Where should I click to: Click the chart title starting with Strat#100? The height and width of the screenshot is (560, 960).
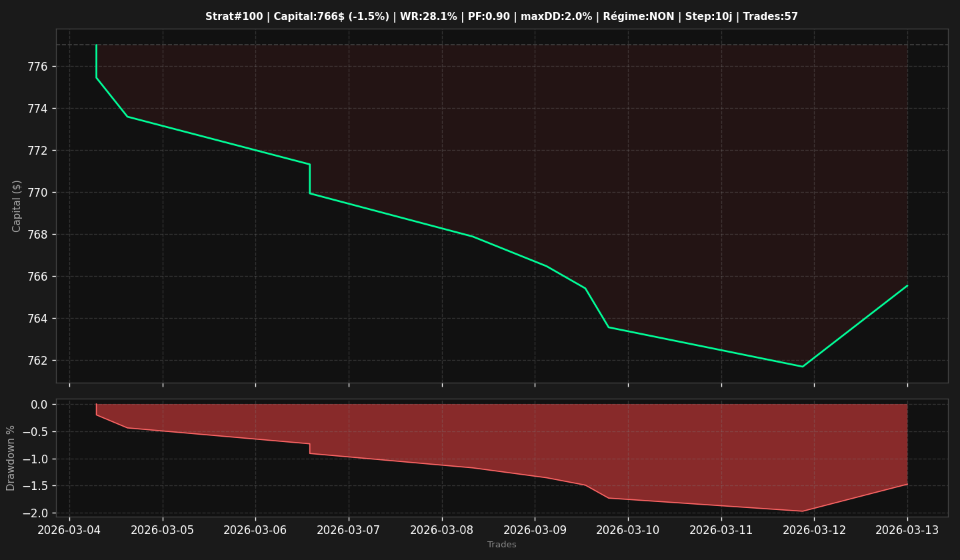[x=501, y=17]
